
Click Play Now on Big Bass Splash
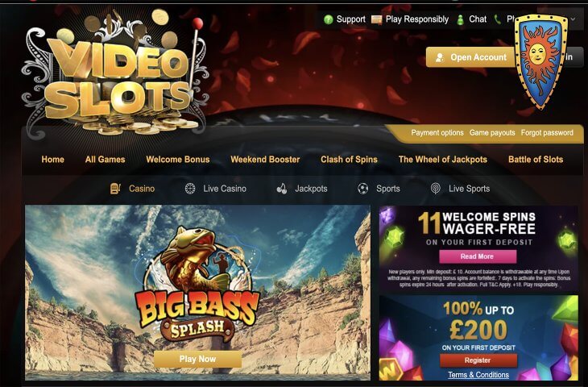tap(197, 360)
